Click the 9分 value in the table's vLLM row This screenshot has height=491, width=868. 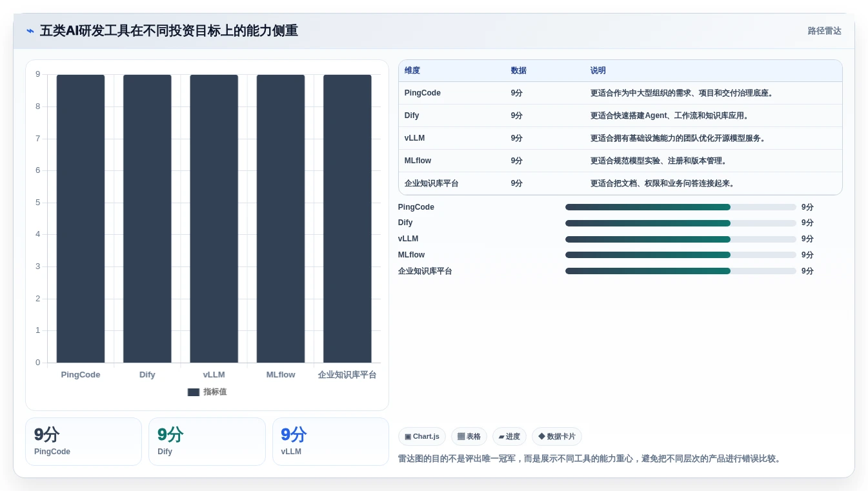[x=516, y=138]
